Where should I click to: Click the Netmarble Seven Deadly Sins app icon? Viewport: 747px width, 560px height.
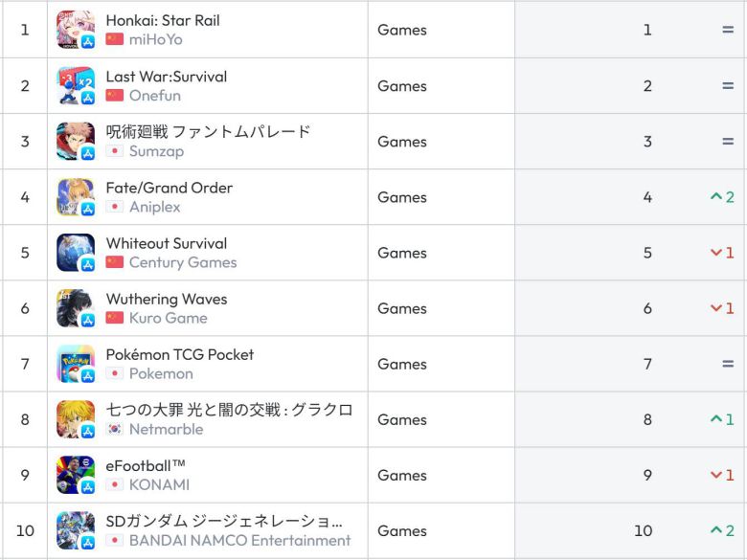(x=75, y=419)
